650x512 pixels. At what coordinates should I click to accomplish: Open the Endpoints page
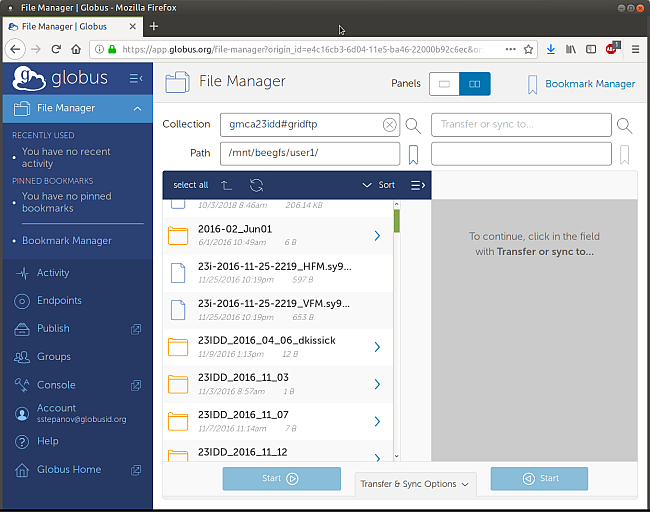coord(59,301)
